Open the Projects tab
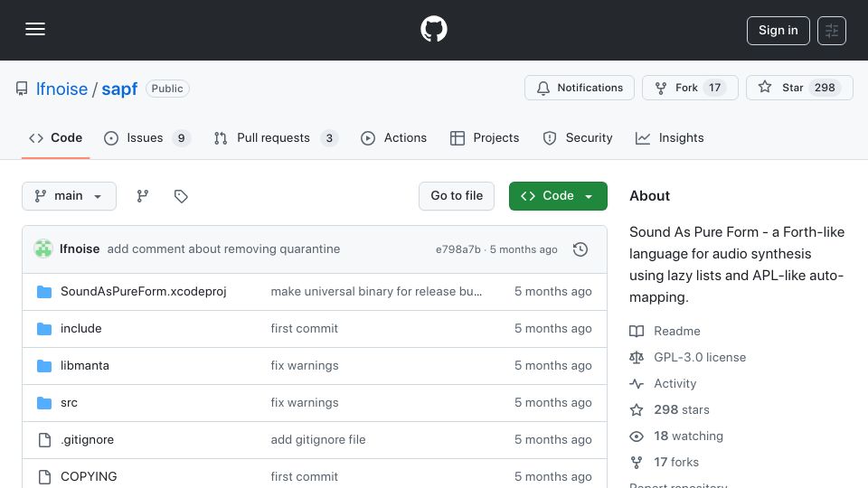Screen dimensions: 868x488 click(x=485, y=137)
